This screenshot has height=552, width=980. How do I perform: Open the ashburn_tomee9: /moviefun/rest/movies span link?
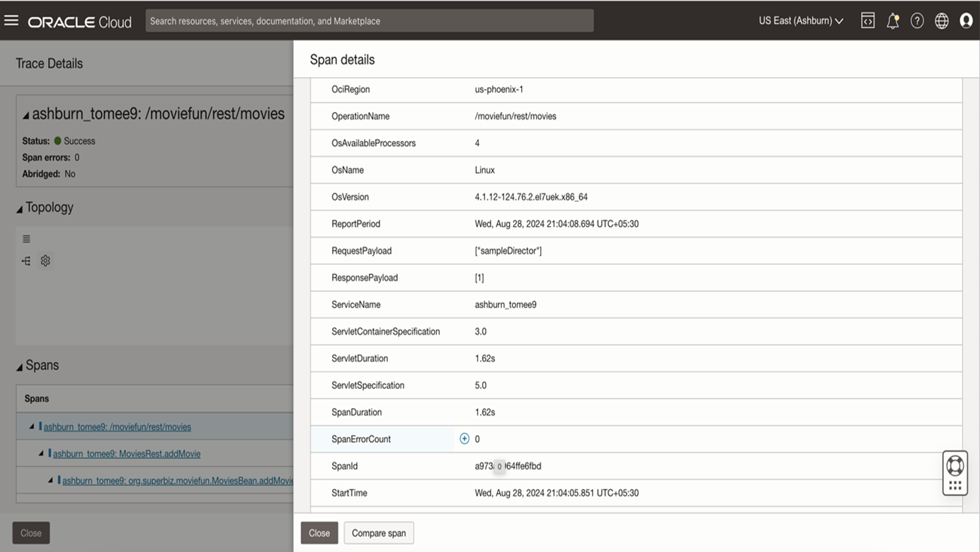point(117,427)
